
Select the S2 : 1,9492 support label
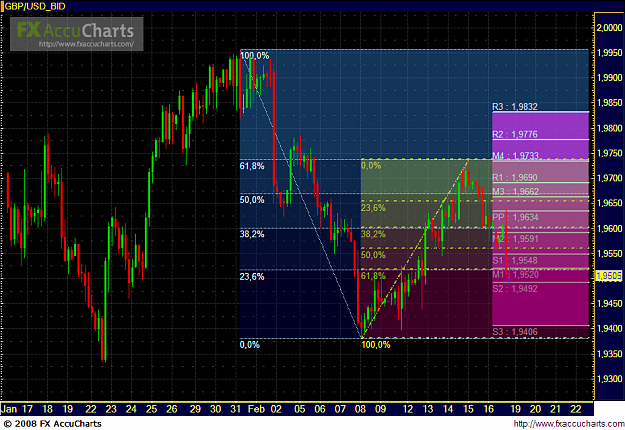coord(515,289)
